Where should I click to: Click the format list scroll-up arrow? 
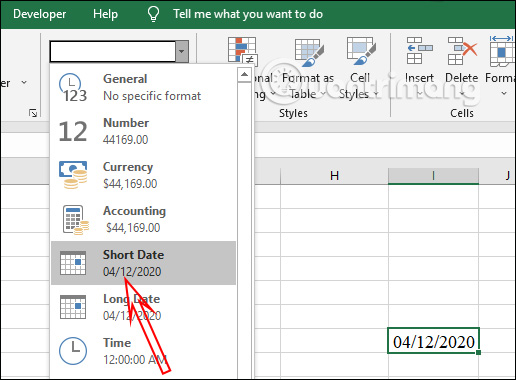click(x=244, y=74)
